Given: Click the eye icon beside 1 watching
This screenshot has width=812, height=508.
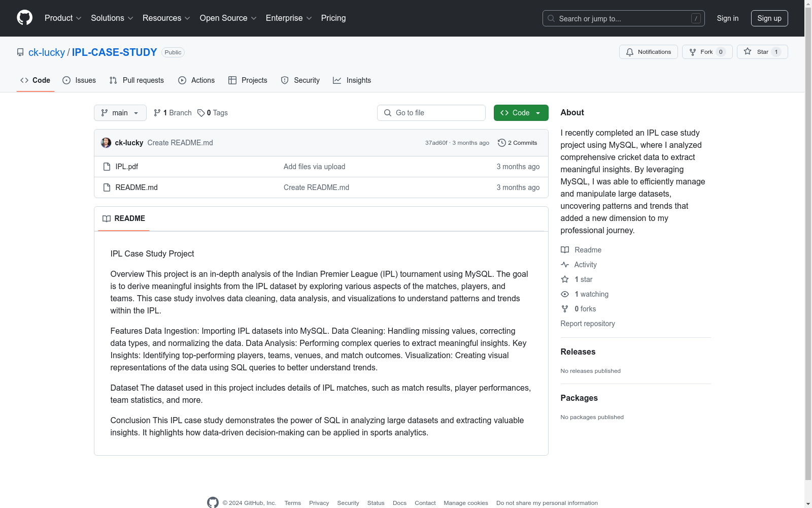Looking at the screenshot, I should 565,294.
